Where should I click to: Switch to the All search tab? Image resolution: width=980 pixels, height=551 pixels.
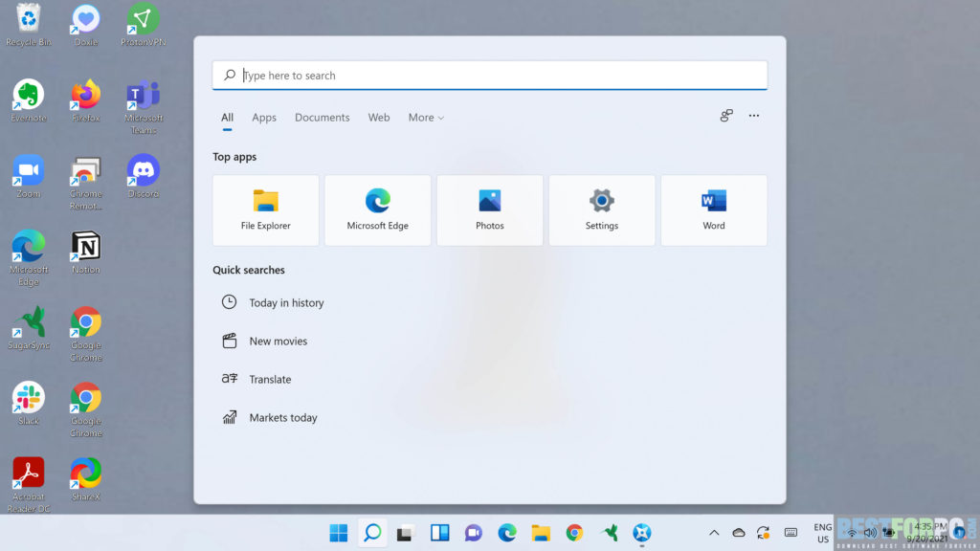pos(227,118)
